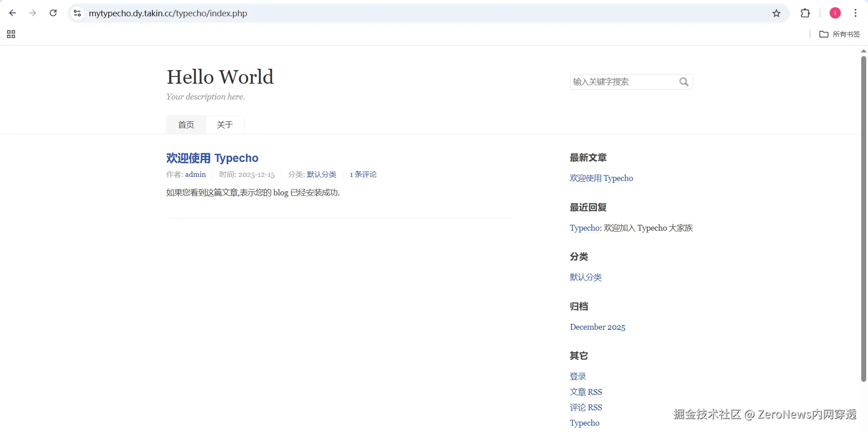Go back to the previous page
This screenshot has width=868, height=432.
13,13
